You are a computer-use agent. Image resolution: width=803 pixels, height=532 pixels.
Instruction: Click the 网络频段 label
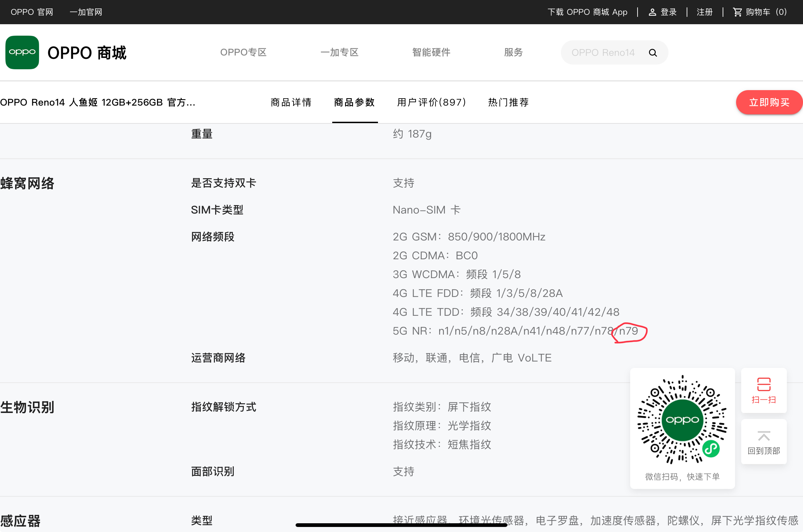coord(213,237)
